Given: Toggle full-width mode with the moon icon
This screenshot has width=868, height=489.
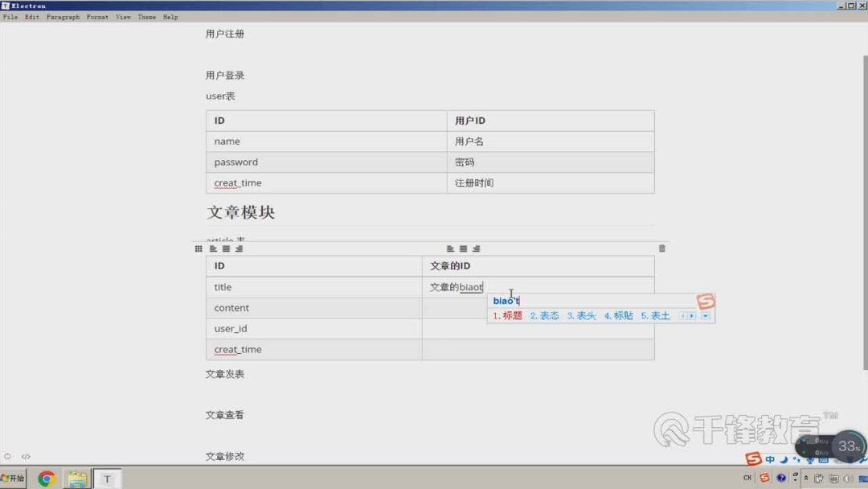Looking at the screenshot, I should (784, 459).
